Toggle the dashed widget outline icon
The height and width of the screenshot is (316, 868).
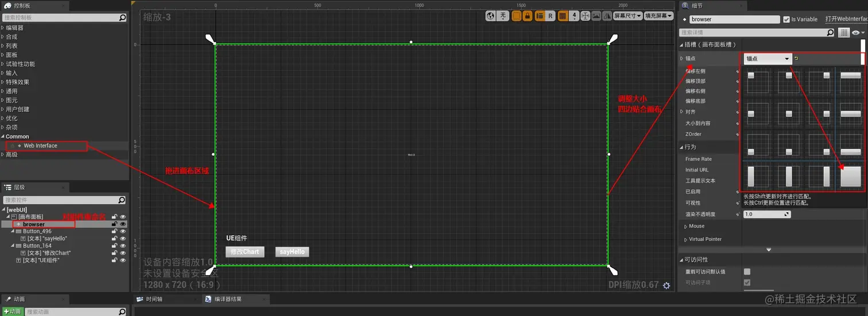pyautogui.click(x=517, y=16)
